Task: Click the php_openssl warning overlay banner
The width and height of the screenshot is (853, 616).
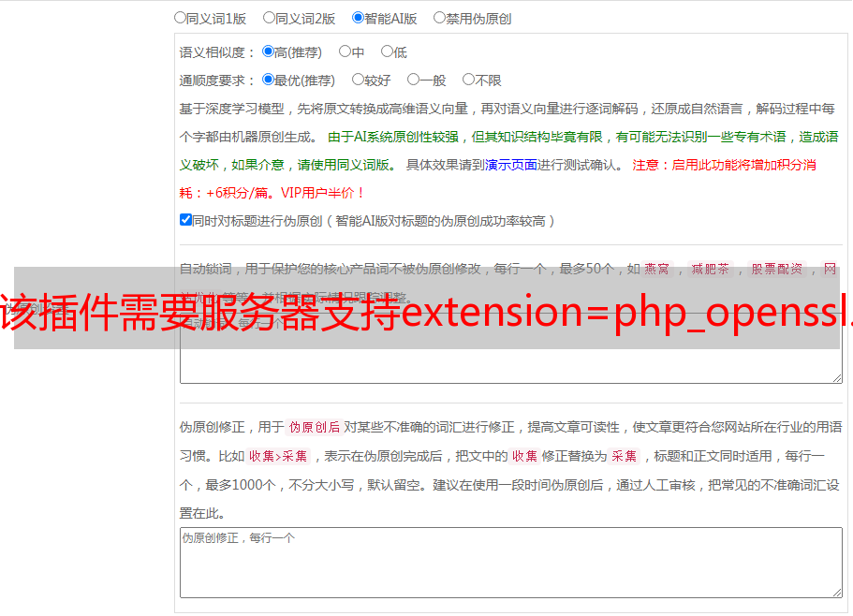Action: (427, 308)
